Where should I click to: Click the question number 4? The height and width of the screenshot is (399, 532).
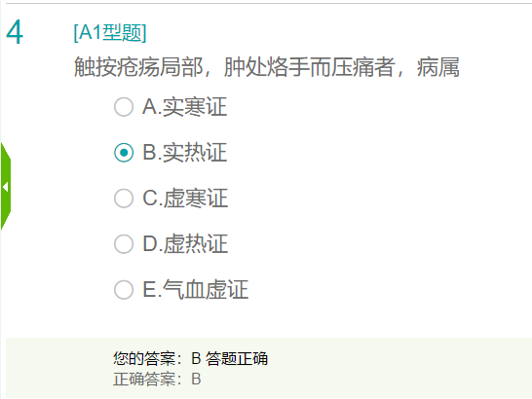(x=15, y=32)
